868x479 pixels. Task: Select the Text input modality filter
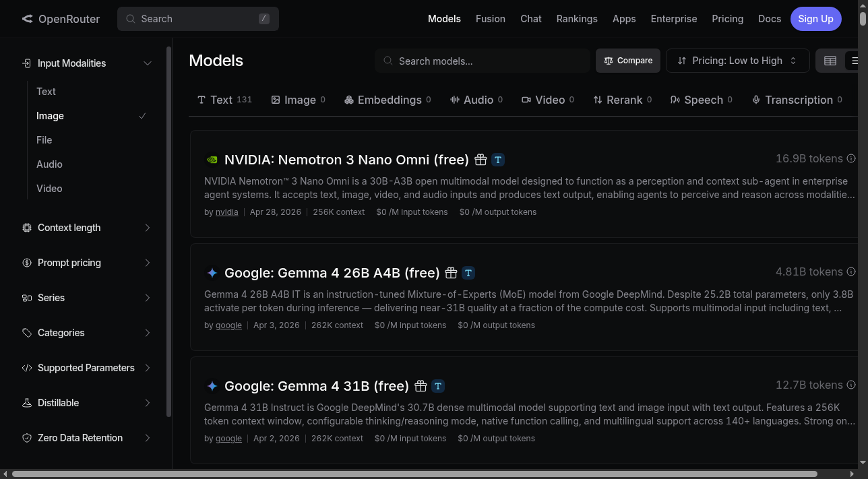[x=91, y=92]
